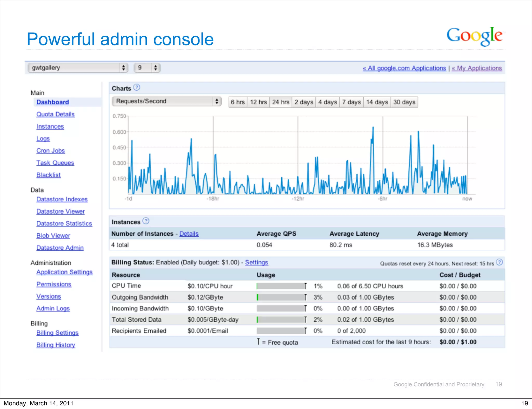Click the Recipients Emailed usage bar
The image size is (532, 409).
[282, 331]
